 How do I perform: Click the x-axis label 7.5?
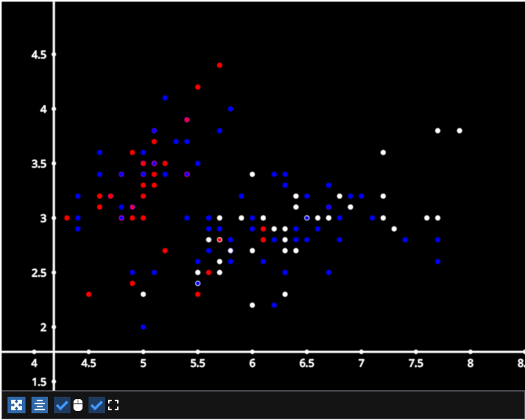point(415,364)
